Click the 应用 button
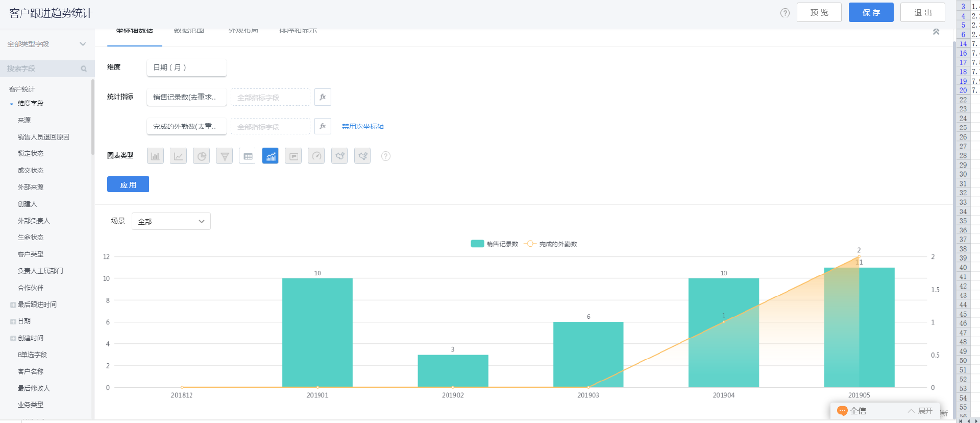Viewport: 980px width, 423px height. coord(128,184)
